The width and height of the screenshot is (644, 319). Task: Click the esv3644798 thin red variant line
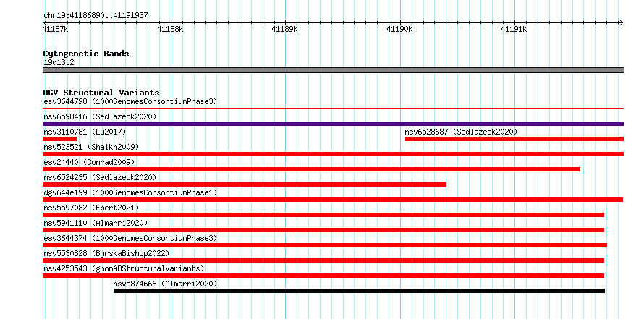333,109
